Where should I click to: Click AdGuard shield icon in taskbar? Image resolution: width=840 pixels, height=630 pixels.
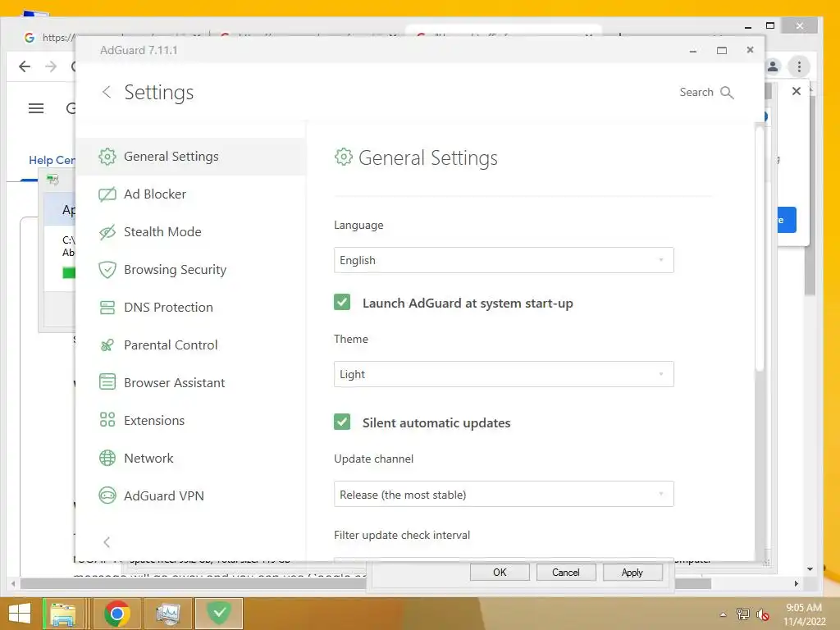218,614
